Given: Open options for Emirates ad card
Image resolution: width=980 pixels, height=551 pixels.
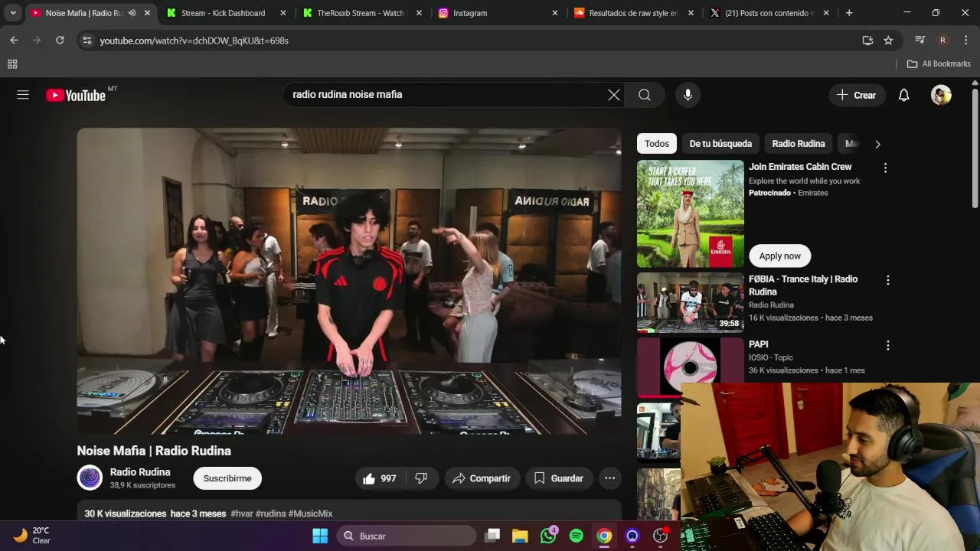Looking at the screenshot, I should (x=885, y=168).
